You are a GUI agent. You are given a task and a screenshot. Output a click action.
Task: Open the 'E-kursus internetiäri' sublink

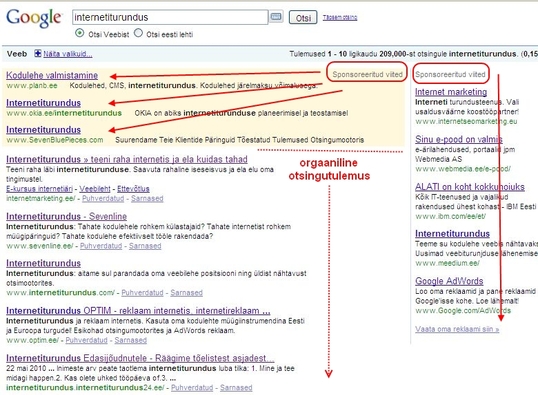39,189
